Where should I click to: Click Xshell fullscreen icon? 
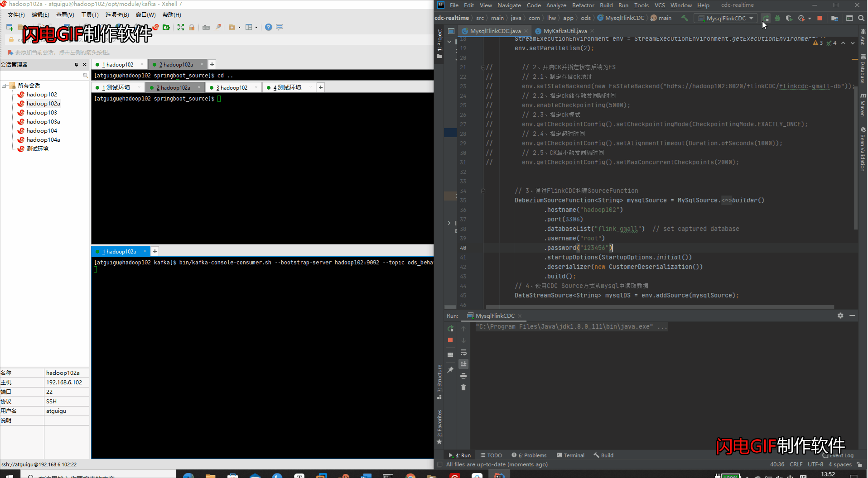[x=181, y=27]
